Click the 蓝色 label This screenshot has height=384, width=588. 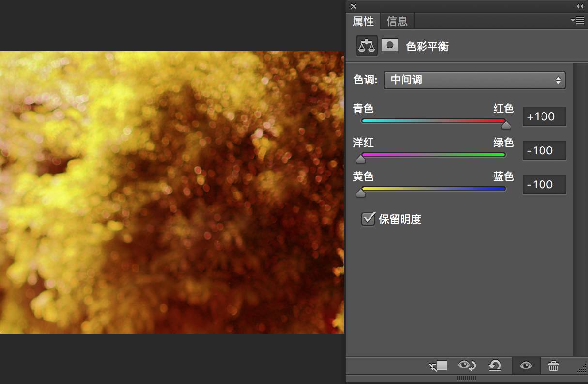[x=504, y=177]
